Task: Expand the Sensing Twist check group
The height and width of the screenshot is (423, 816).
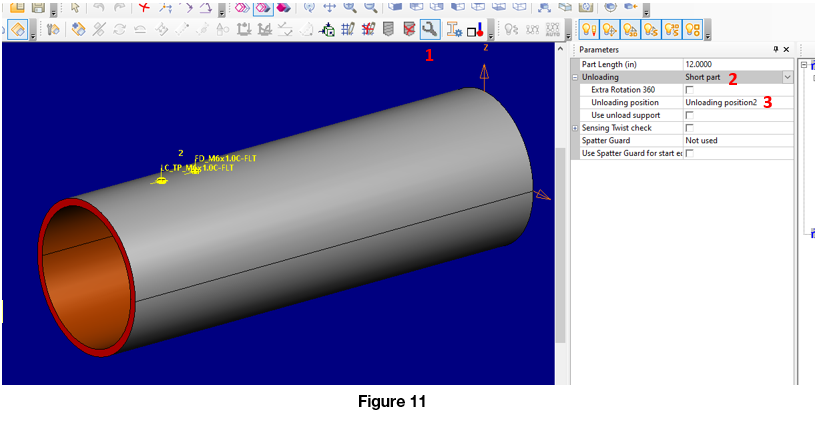Action: click(575, 128)
